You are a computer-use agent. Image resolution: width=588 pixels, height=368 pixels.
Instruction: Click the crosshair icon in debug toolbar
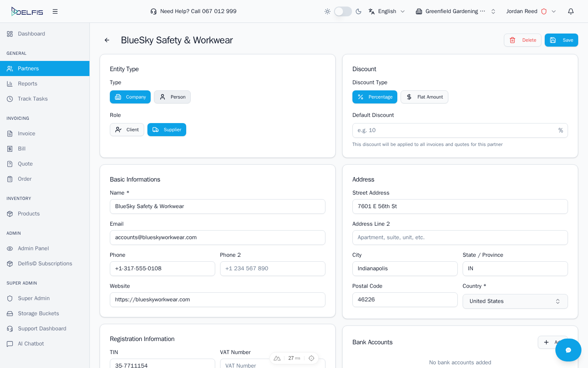coord(312,358)
